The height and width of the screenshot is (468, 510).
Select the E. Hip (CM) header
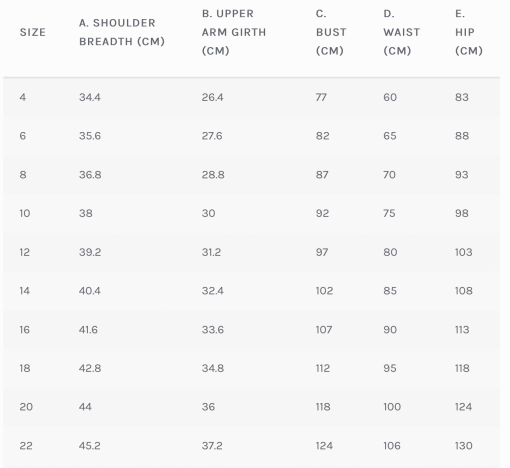tap(469, 32)
